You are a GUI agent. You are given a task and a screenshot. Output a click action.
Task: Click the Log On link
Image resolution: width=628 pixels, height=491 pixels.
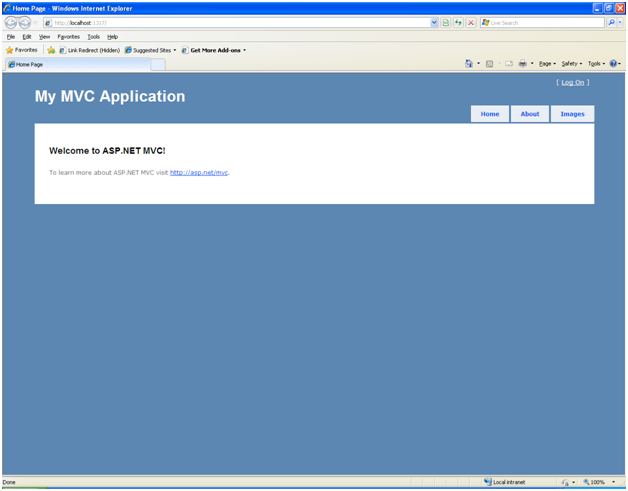(x=572, y=83)
